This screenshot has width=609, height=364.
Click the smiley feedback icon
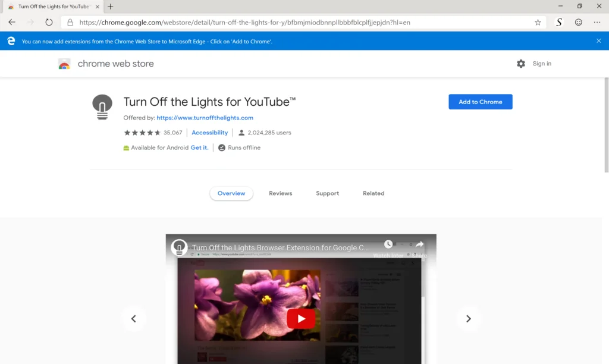(578, 22)
